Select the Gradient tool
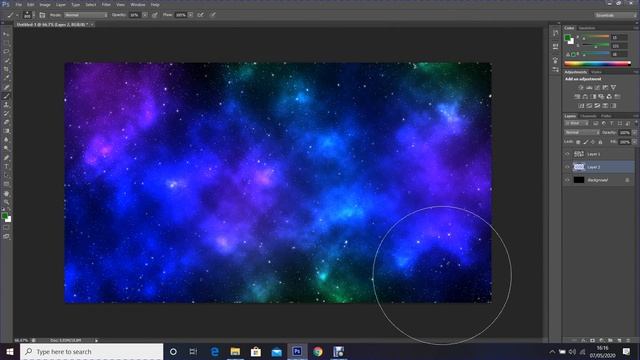640x360 pixels. pyautogui.click(x=6, y=131)
